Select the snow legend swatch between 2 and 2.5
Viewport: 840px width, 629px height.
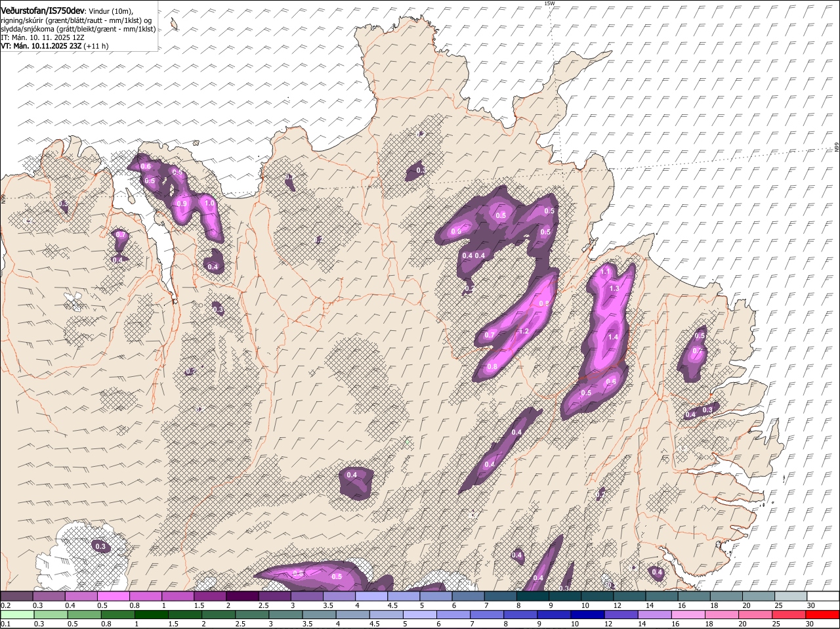coord(242,596)
